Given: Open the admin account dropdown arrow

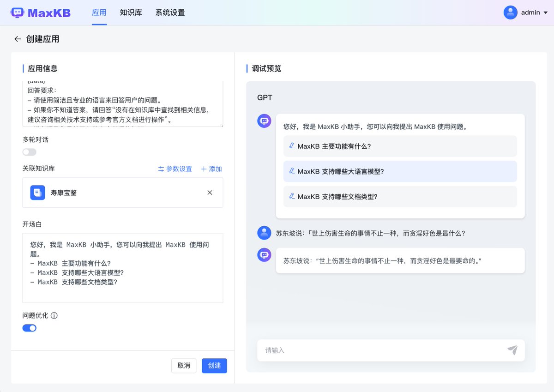Looking at the screenshot, I should pos(546,13).
